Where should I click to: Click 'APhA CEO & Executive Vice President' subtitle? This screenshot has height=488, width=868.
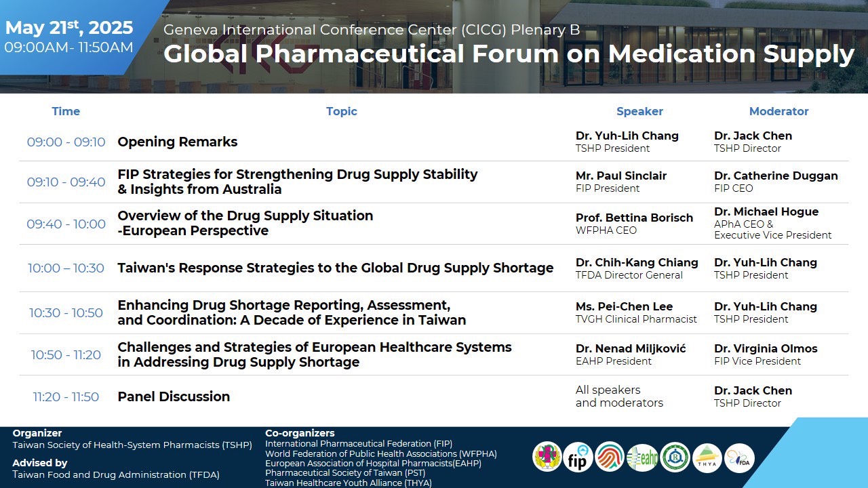coord(773,230)
